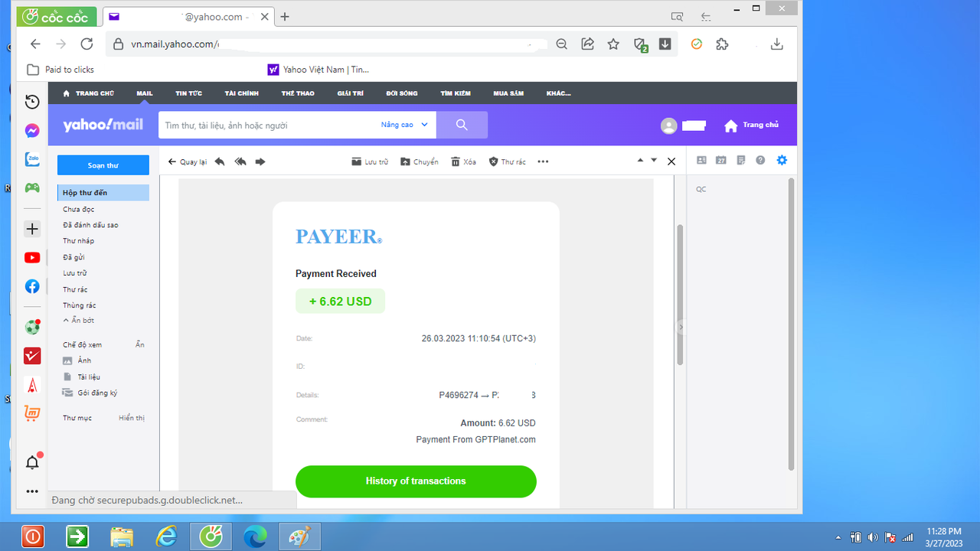Click the orange checkmark extension icon
The image size is (980, 551).
click(697, 44)
